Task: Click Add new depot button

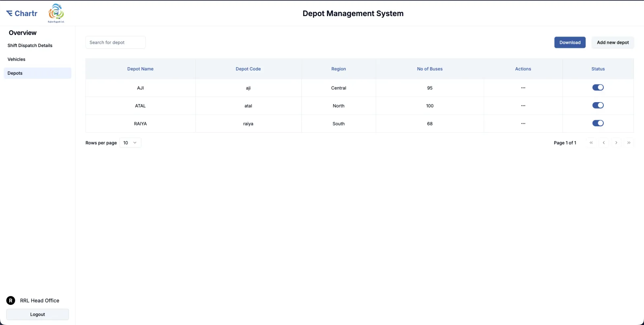Action: 613,42
